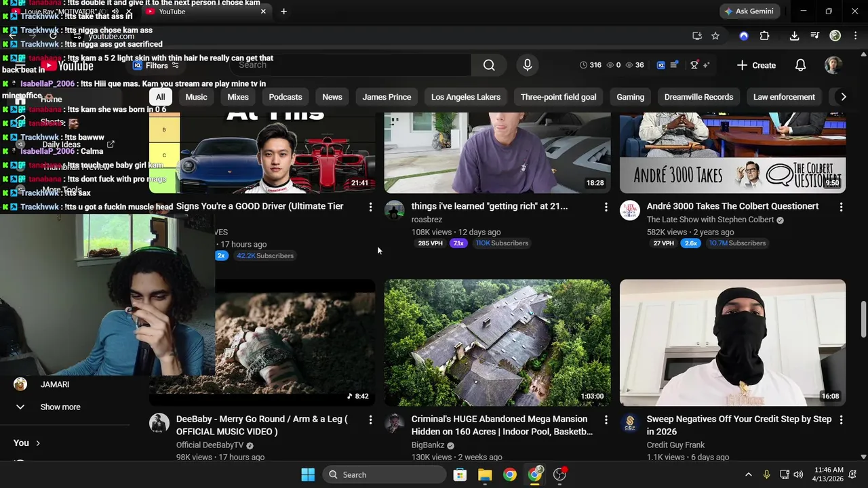Image resolution: width=868 pixels, height=488 pixels.
Task: Select the Dreamville Records chip
Action: point(698,97)
